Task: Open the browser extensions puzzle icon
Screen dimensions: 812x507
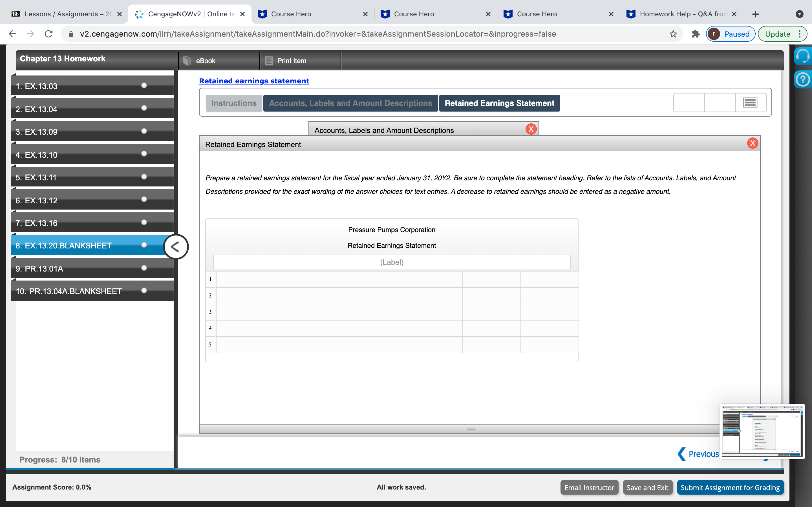Action: 696,34
